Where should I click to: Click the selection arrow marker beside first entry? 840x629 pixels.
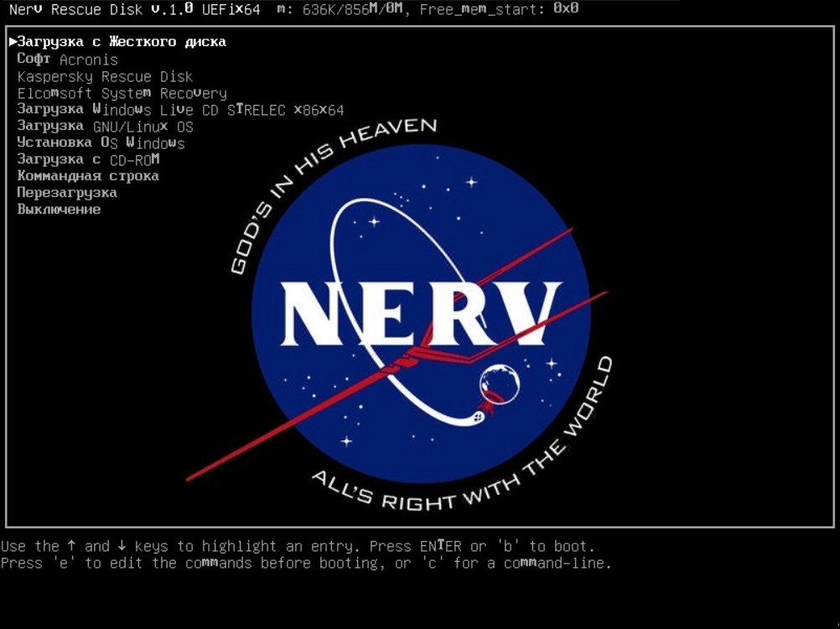coord(13,41)
